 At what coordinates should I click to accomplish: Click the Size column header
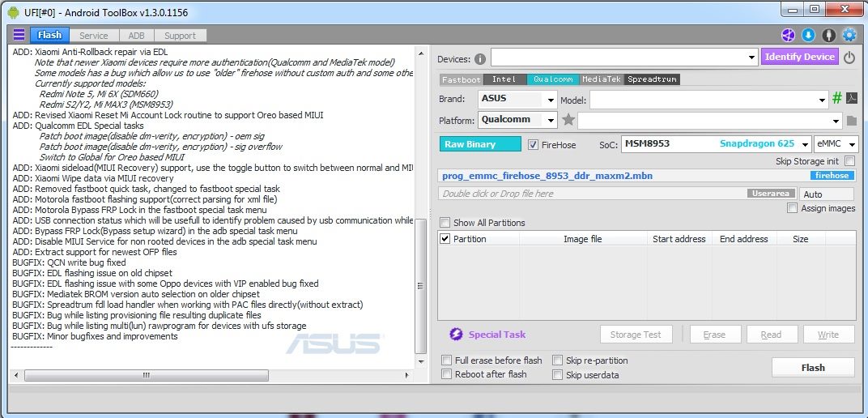click(801, 239)
